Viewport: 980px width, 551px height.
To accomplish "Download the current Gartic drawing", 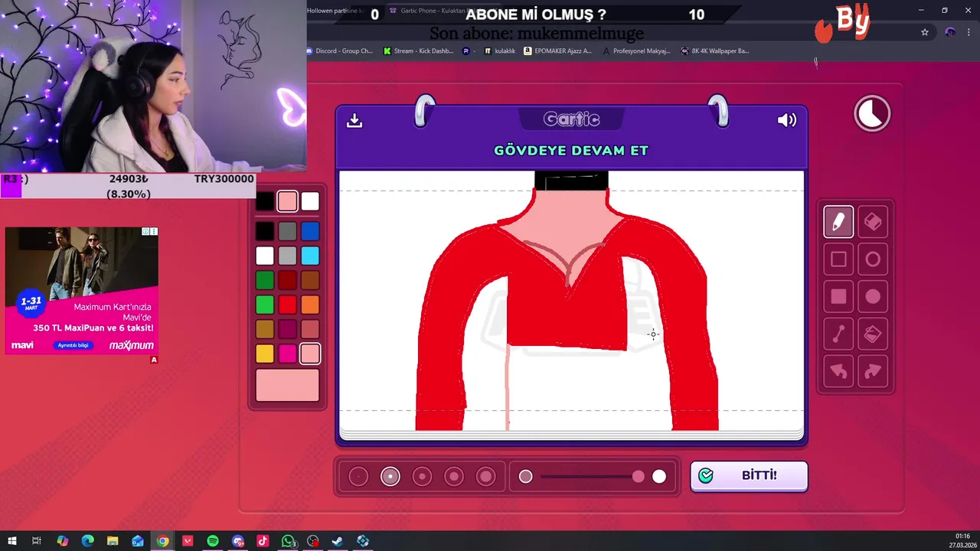I will [x=354, y=120].
